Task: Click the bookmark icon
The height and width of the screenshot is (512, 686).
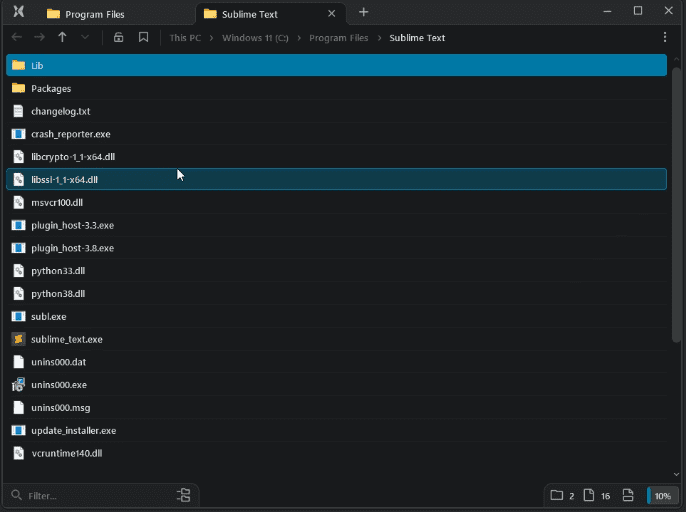Action: coord(143,37)
